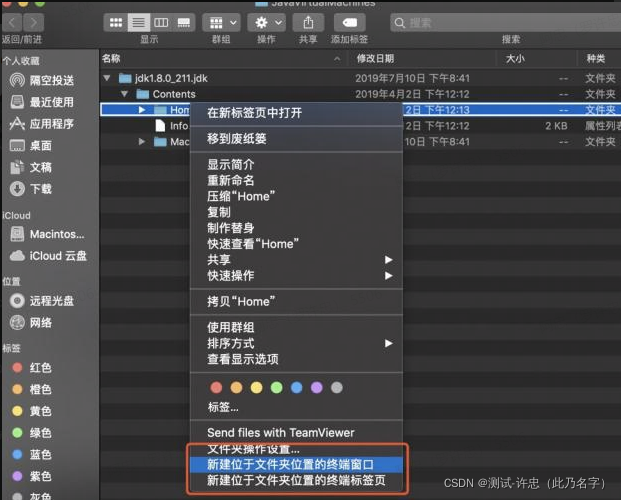Open Network (网络) in sidebar
The image size is (621, 500).
tap(31, 323)
